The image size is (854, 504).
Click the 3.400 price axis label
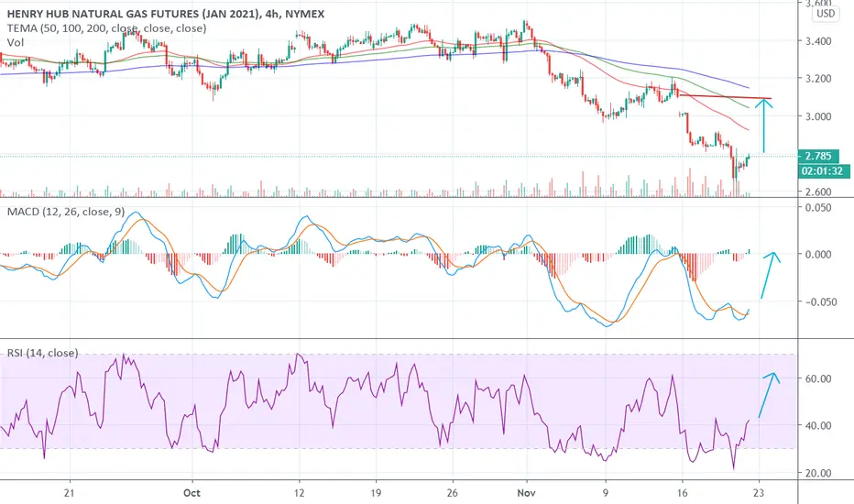[x=818, y=41]
